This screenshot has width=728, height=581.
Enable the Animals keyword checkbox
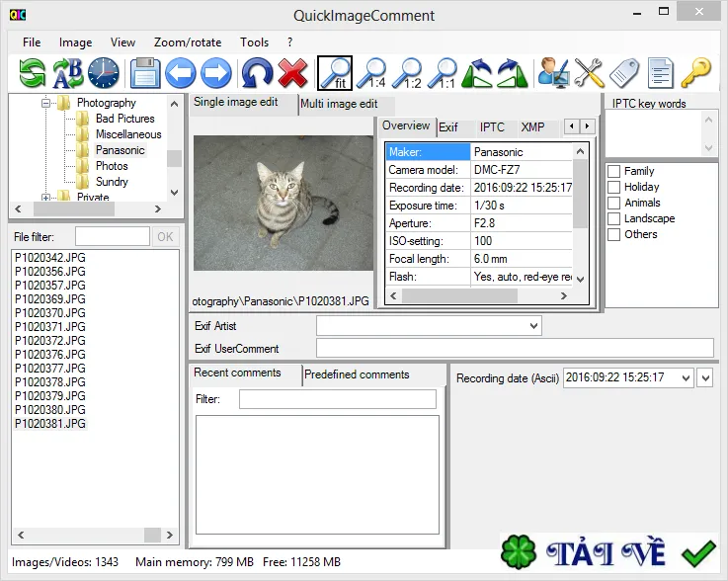[x=613, y=203]
